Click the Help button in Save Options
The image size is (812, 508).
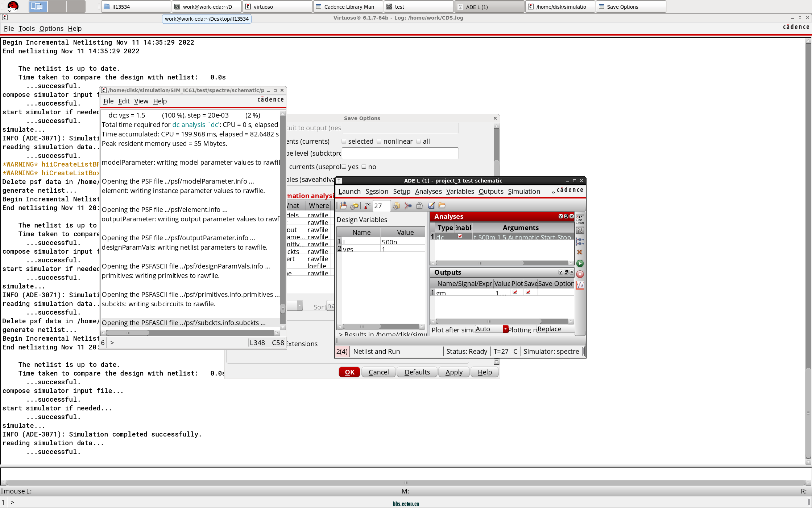485,372
